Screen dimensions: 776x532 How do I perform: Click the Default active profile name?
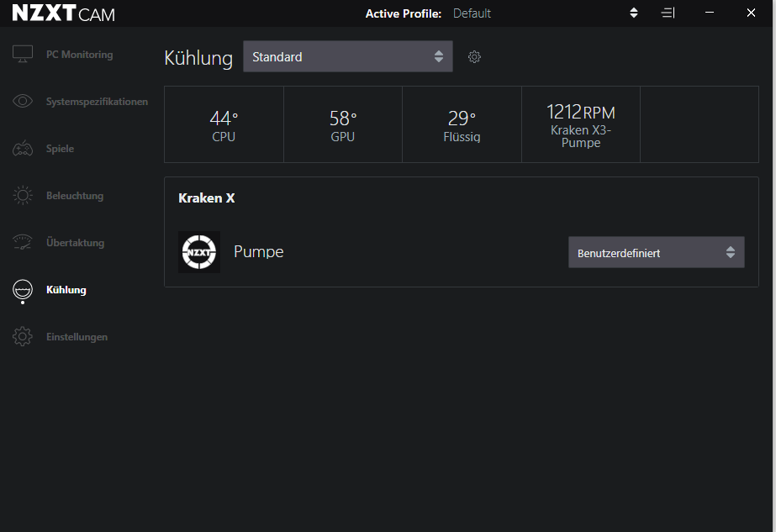point(472,13)
